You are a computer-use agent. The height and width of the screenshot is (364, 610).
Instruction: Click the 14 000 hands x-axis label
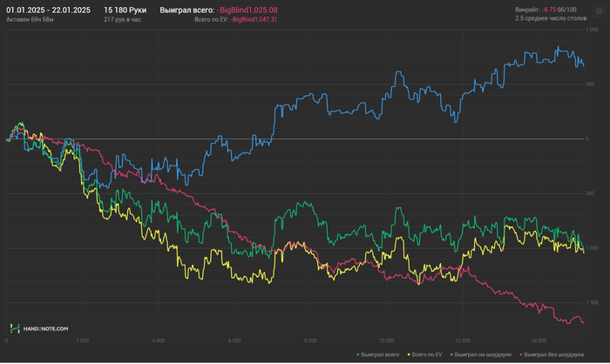click(x=538, y=341)
